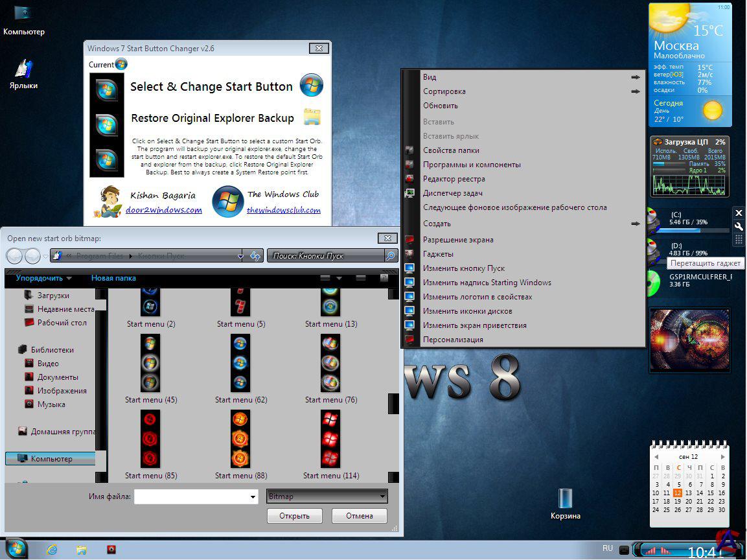Open the recent pages dropdown by nav arrows
The image size is (747, 560).
[45, 257]
